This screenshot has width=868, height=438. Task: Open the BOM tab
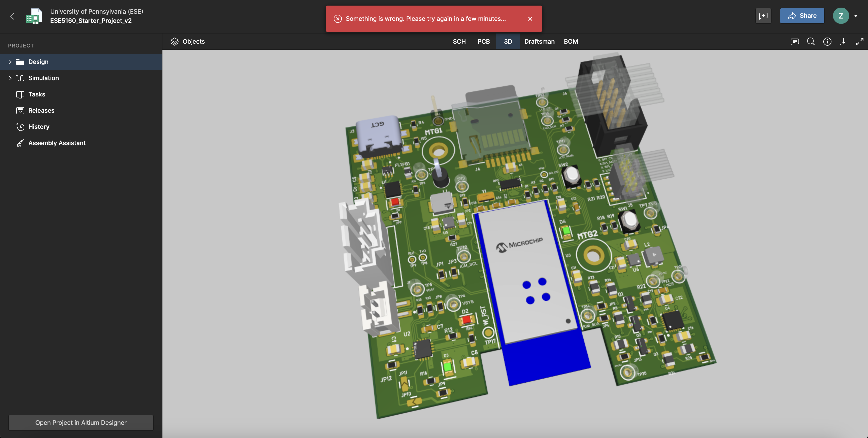pos(571,41)
